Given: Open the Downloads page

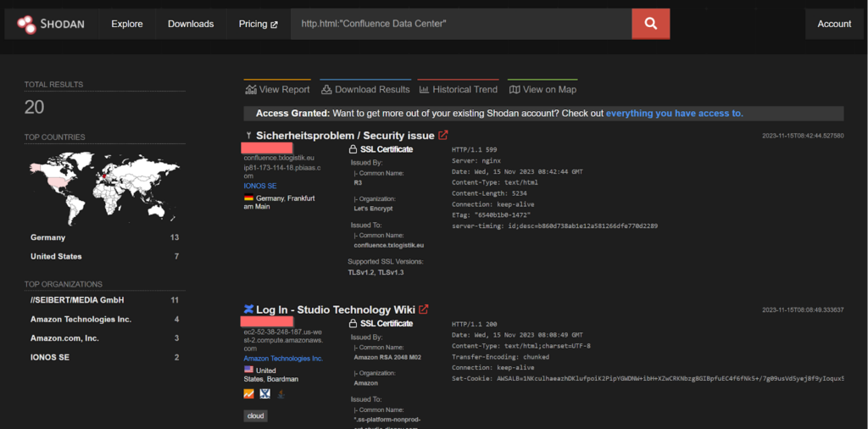Looking at the screenshot, I should (x=191, y=24).
